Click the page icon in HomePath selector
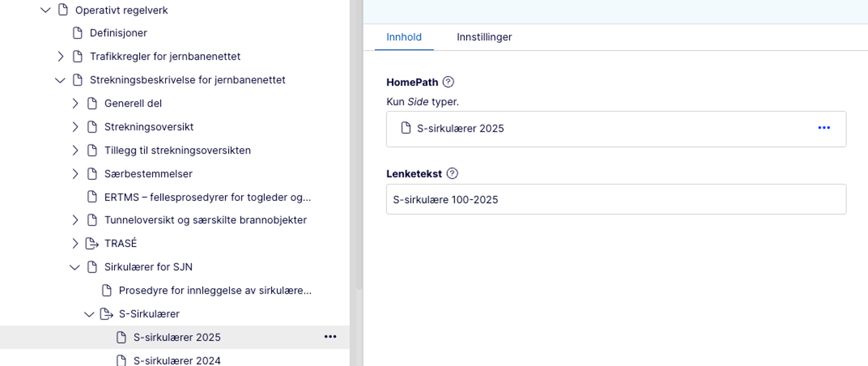 click(x=406, y=128)
